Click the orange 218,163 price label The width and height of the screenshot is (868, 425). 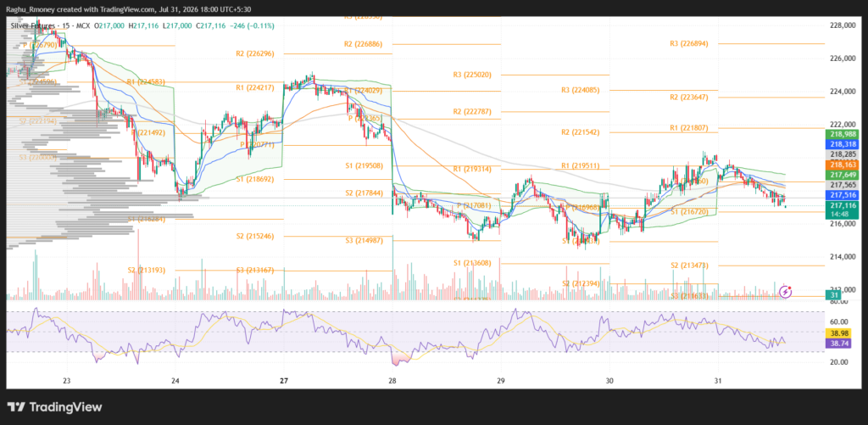[x=842, y=165]
